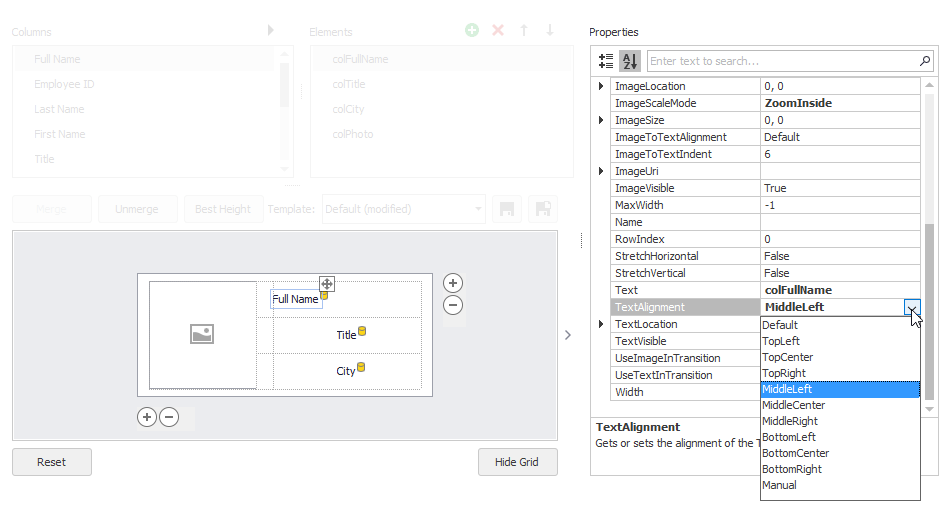Remove a column with bottom minus button
This screenshot has height=513, width=951.
[169, 417]
